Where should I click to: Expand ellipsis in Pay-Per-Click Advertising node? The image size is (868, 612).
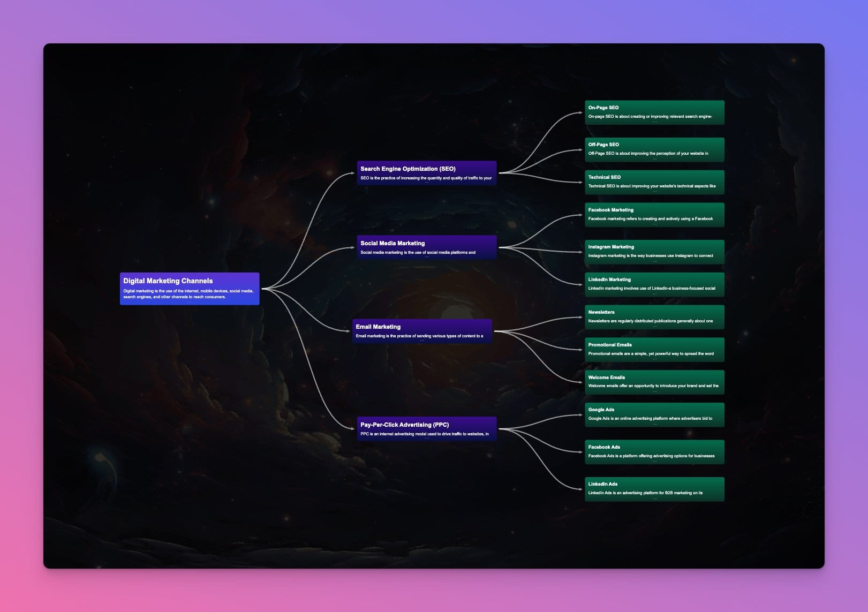(x=427, y=439)
